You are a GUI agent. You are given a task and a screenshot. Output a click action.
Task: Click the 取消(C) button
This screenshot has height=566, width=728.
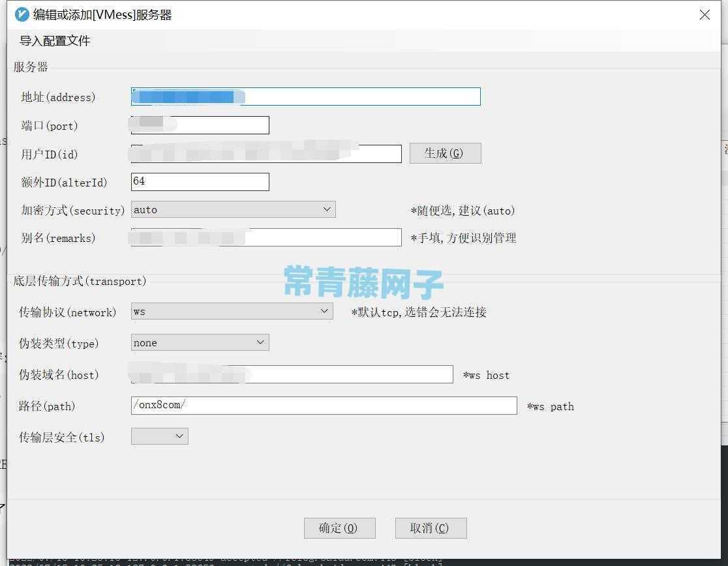[x=431, y=528]
